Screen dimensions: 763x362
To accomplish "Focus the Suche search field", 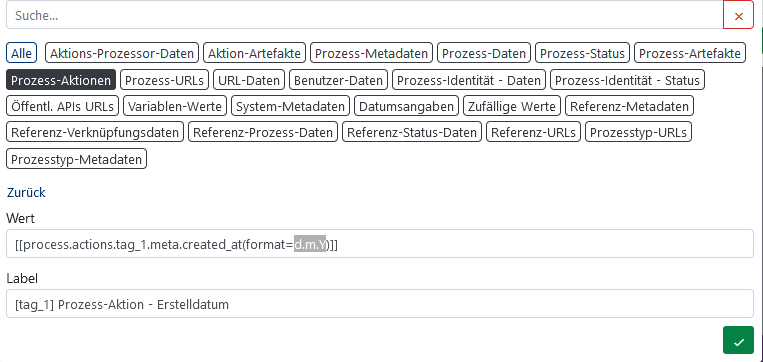I will coord(364,16).
